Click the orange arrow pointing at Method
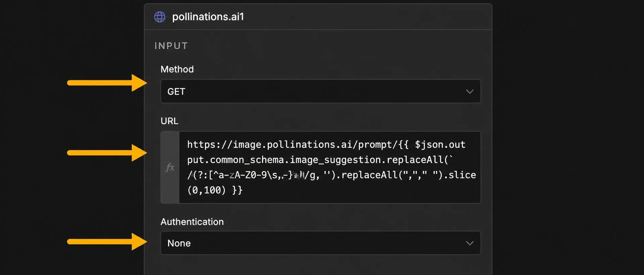This screenshot has width=644, height=275. (x=107, y=83)
